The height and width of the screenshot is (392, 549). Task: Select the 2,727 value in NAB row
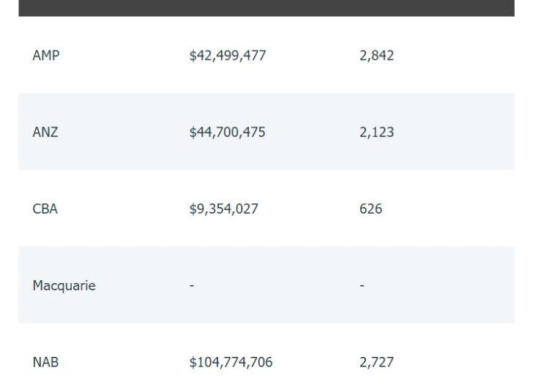[376, 363]
